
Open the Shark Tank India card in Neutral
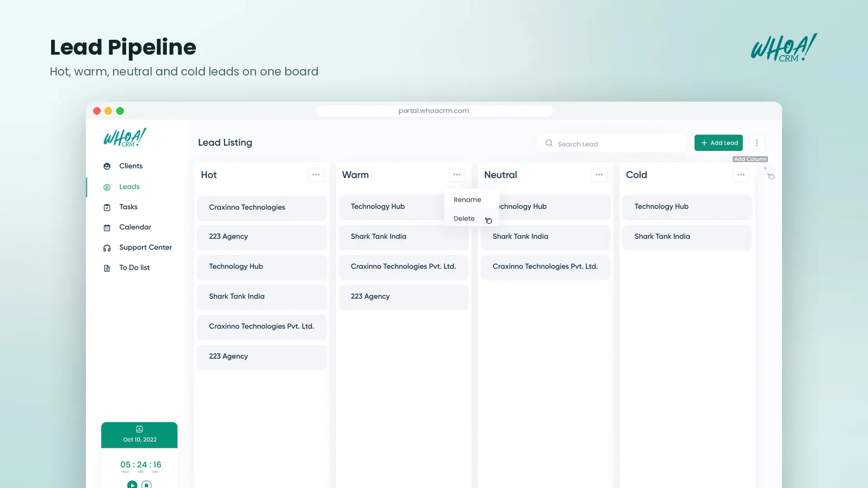(545, 237)
